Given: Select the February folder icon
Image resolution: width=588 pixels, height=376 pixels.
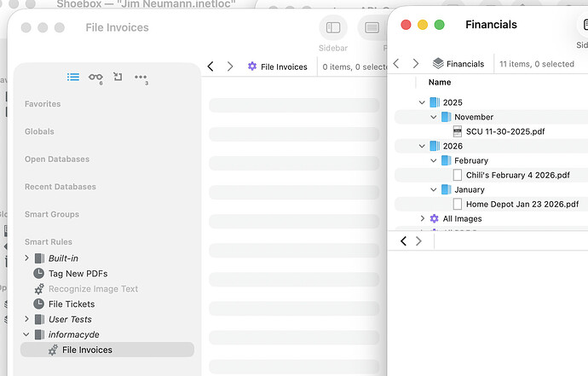Looking at the screenshot, I should (447, 160).
